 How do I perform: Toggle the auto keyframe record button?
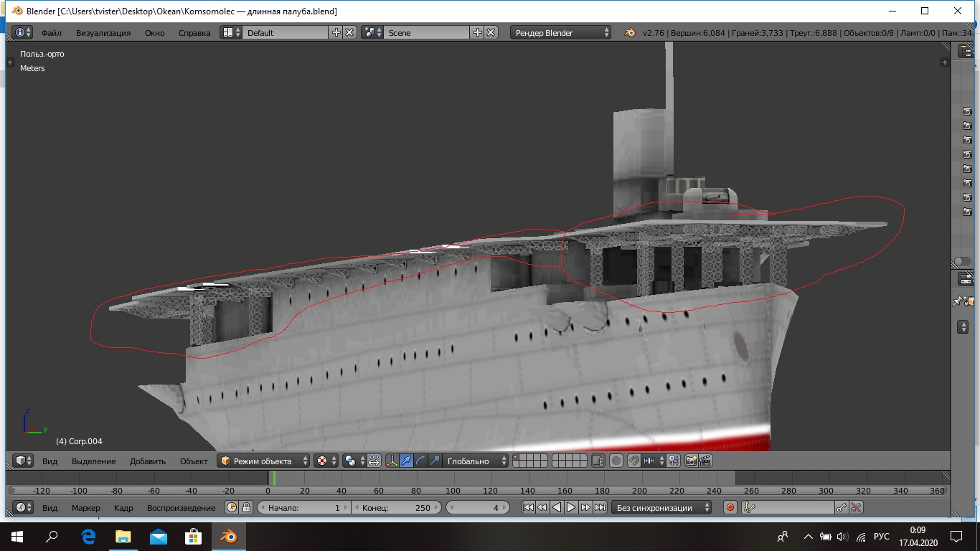pyautogui.click(x=730, y=507)
